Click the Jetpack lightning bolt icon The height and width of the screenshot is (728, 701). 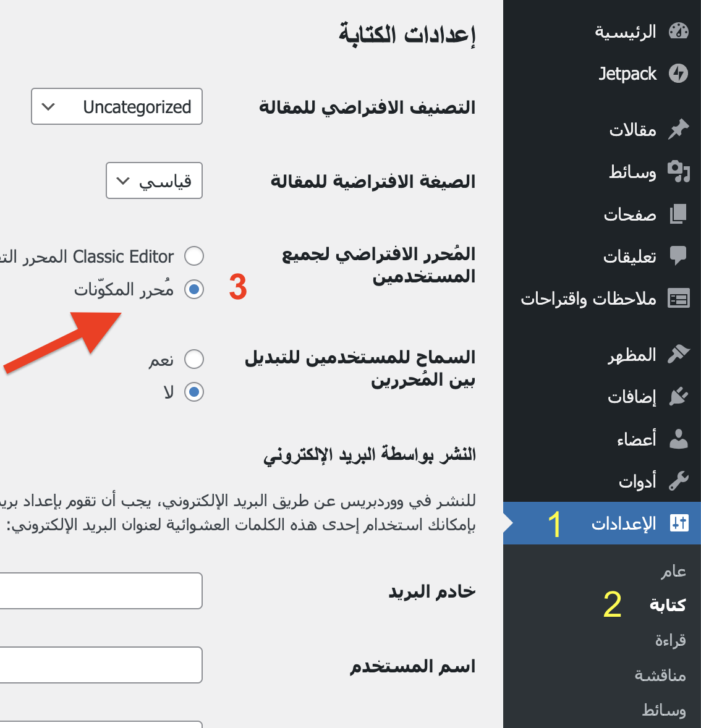678,74
